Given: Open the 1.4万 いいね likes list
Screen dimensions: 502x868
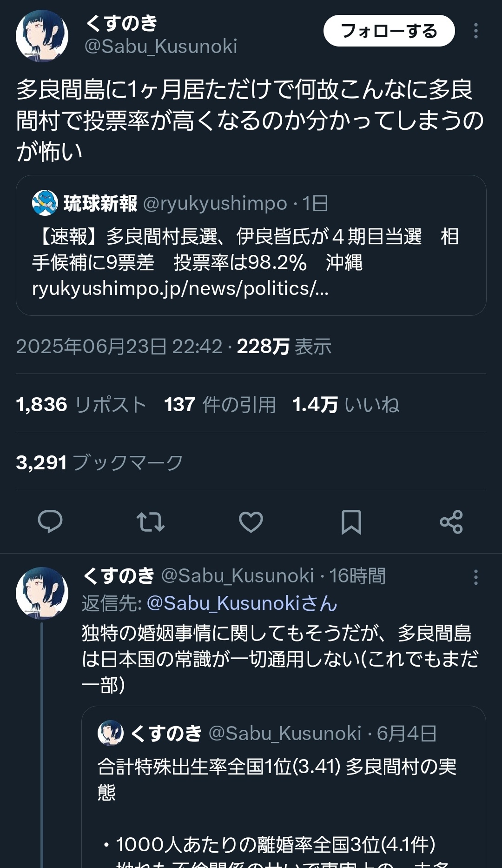Looking at the screenshot, I should coord(345,405).
